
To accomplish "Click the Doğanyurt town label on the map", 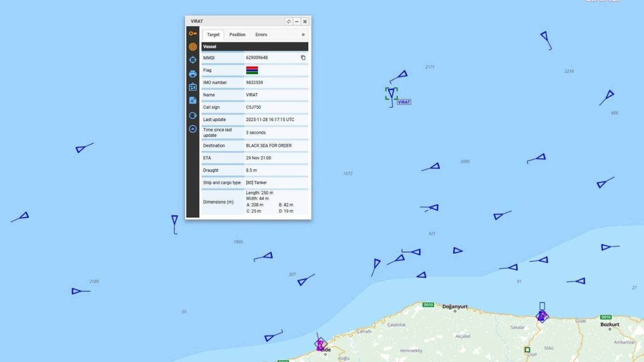I will [455, 306].
